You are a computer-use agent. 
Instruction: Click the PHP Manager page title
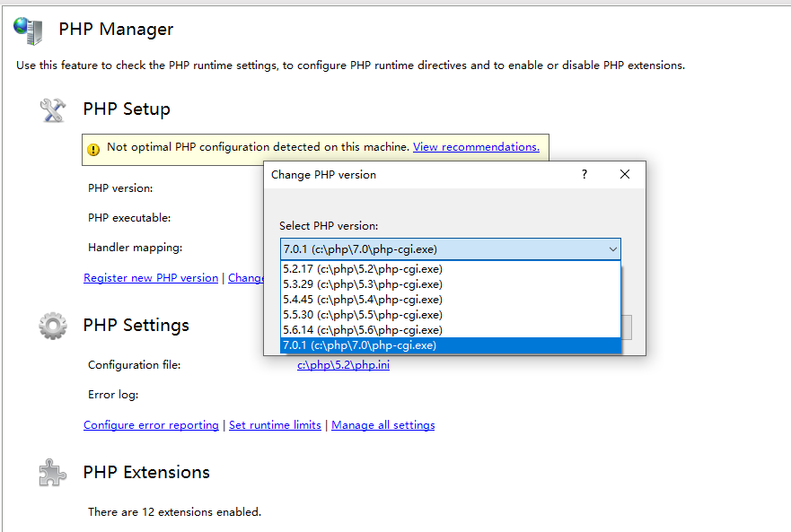116,30
